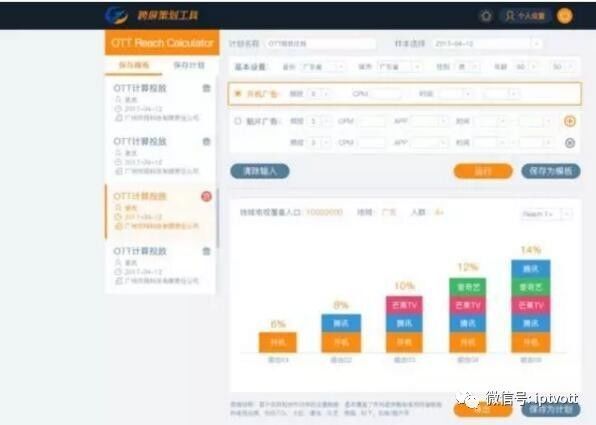
Task: Click the blue globe logo in header
Action: tap(116, 15)
